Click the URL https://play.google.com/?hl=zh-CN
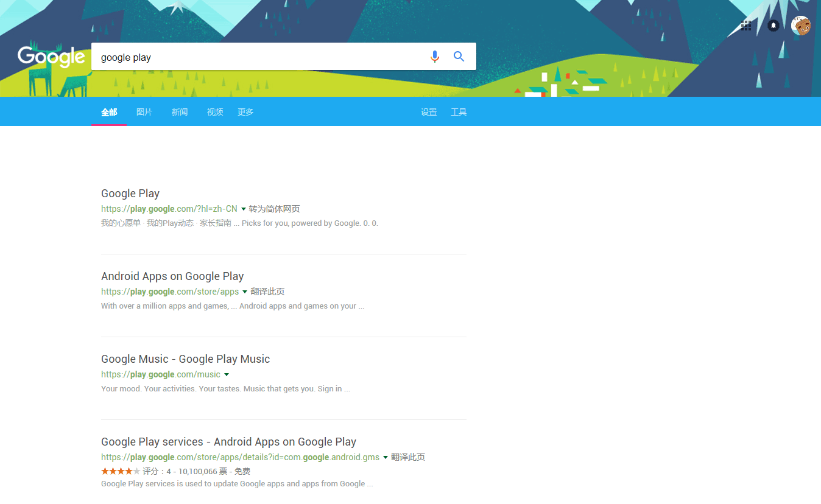This screenshot has width=821, height=504. 169,209
